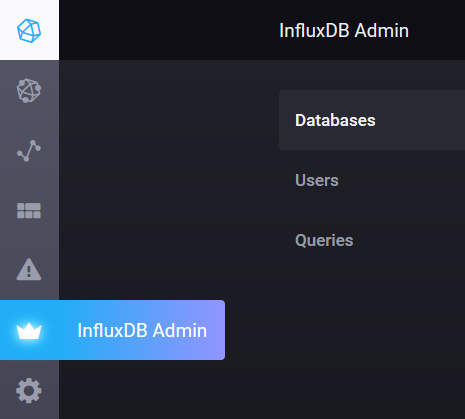The image size is (465, 419).
Task: Click the InfluxDB Admin page header title
Action: tap(344, 31)
